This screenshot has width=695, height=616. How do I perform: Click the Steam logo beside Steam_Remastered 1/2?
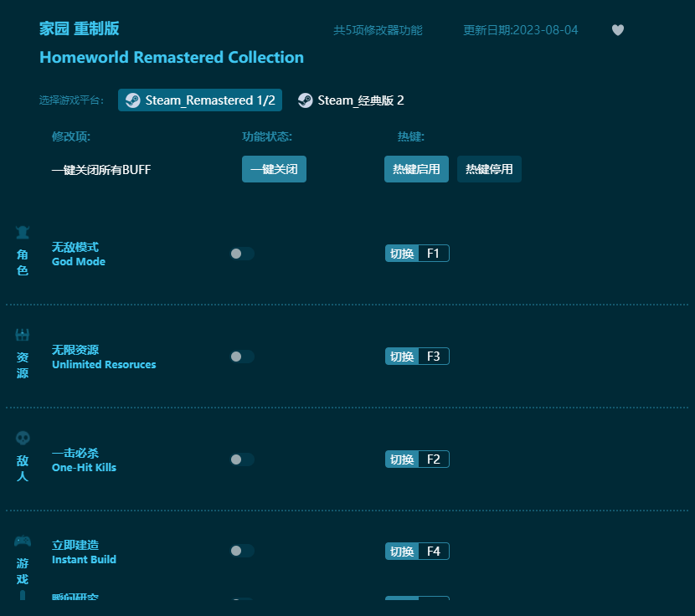133,100
